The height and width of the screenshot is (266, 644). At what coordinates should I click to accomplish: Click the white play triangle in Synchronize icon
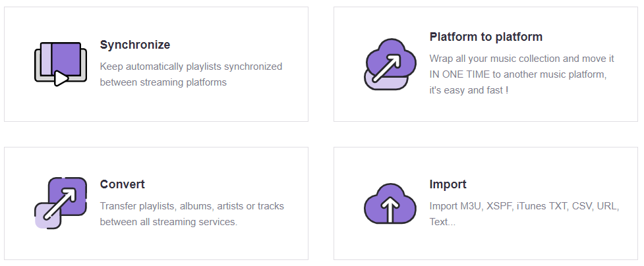(x=61, y=78)
